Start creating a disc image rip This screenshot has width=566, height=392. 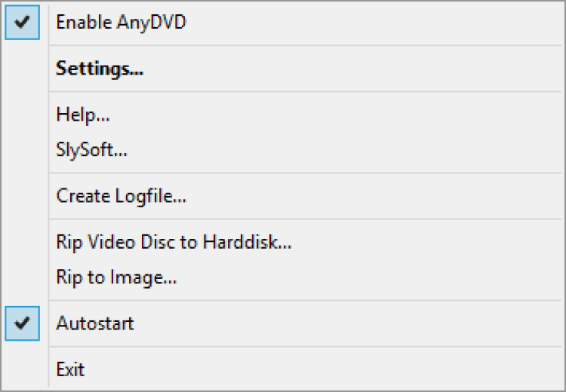pyautogui.click(x=116, y=277)
